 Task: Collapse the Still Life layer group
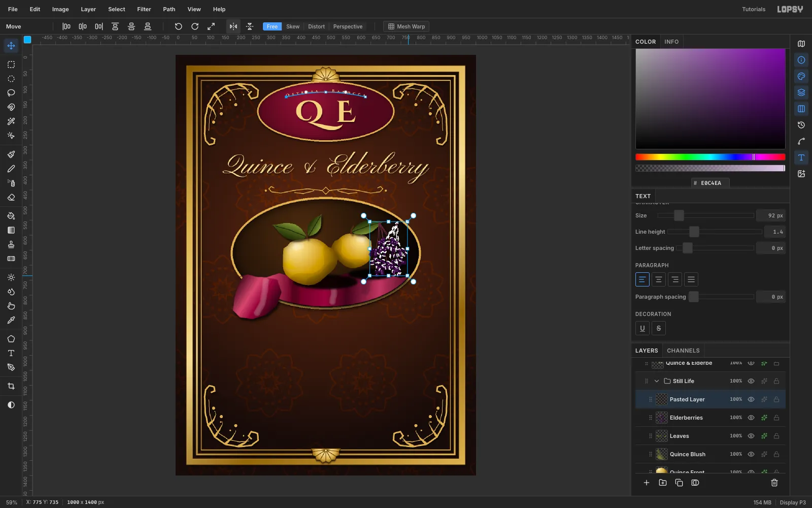coord(657,381)
